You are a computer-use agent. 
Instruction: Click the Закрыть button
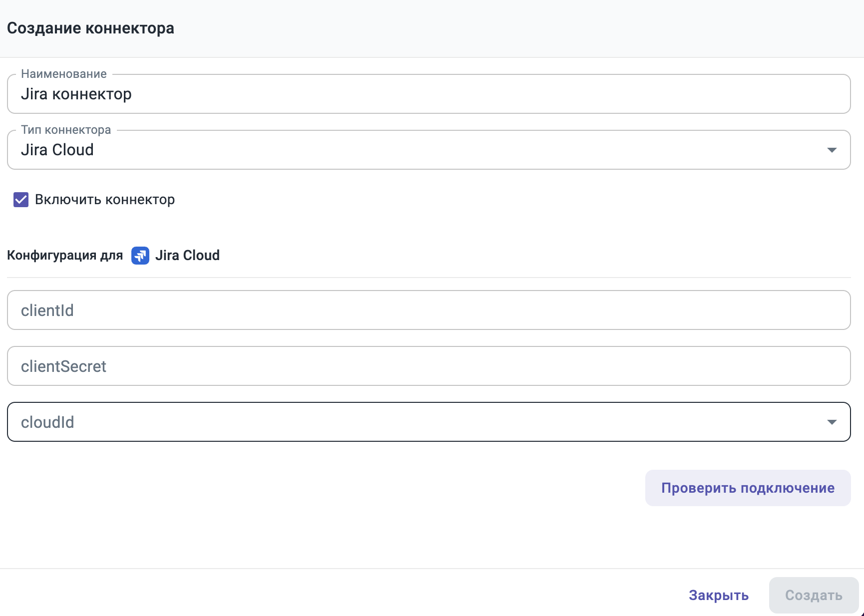718,595
